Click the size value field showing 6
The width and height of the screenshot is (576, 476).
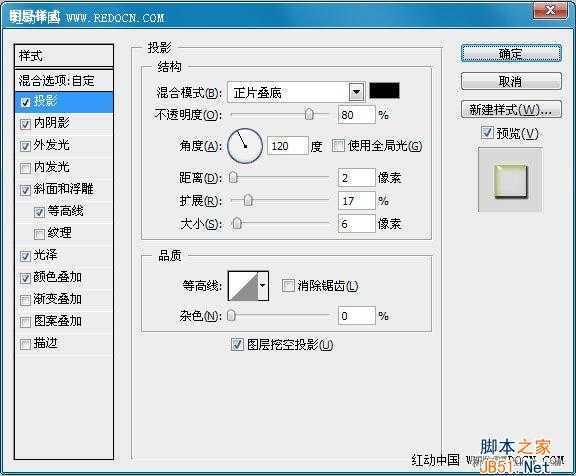pos(357,223)
